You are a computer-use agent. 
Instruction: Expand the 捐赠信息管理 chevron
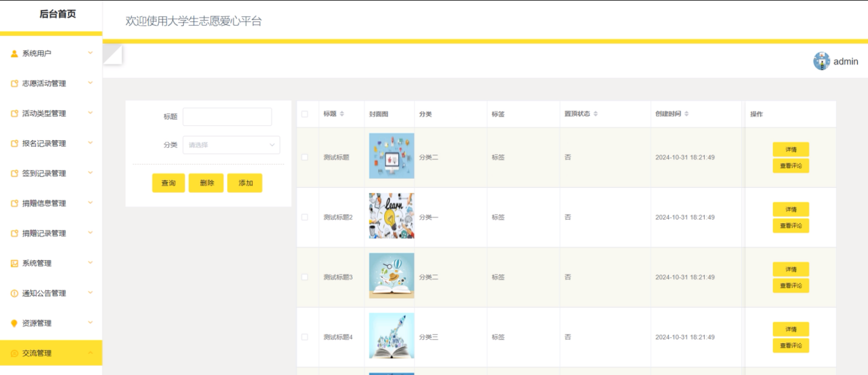91,203
